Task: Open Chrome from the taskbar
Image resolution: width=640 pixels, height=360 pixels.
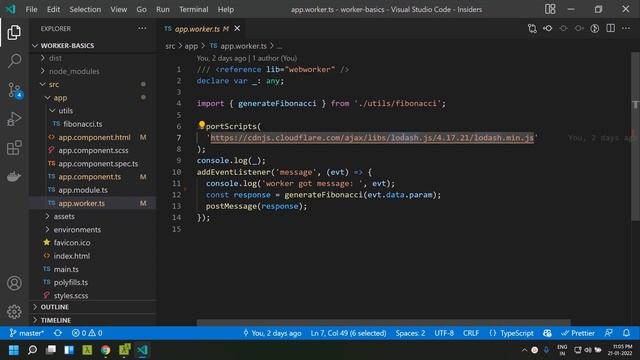Action: point(106,350)
